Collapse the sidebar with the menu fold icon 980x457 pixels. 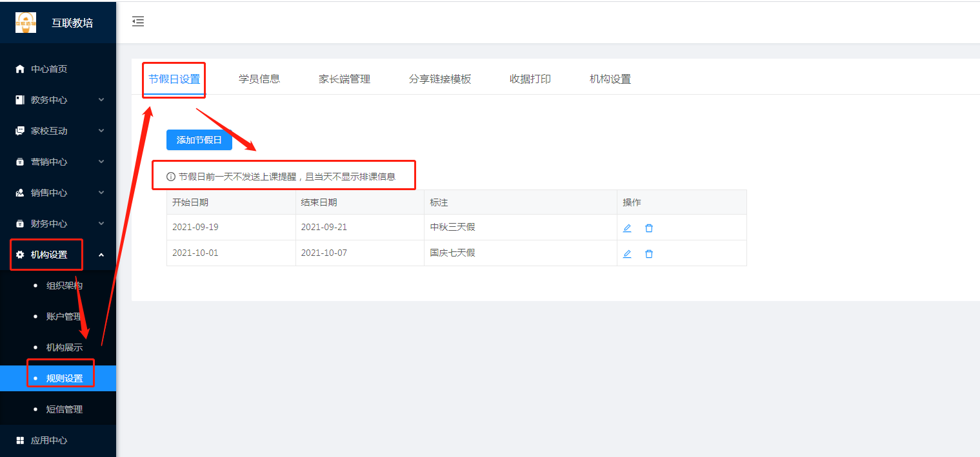(x=138, y=22)
